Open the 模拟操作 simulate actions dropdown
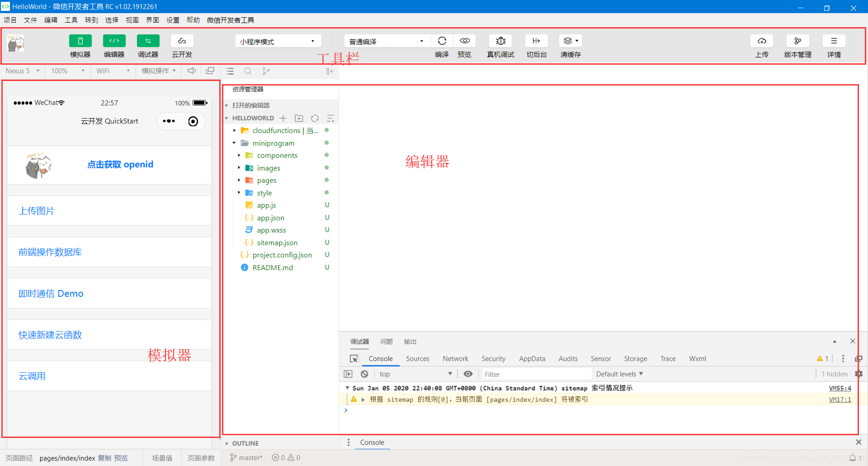The width and height of the screenshot is (868, 466). [158, 71]
